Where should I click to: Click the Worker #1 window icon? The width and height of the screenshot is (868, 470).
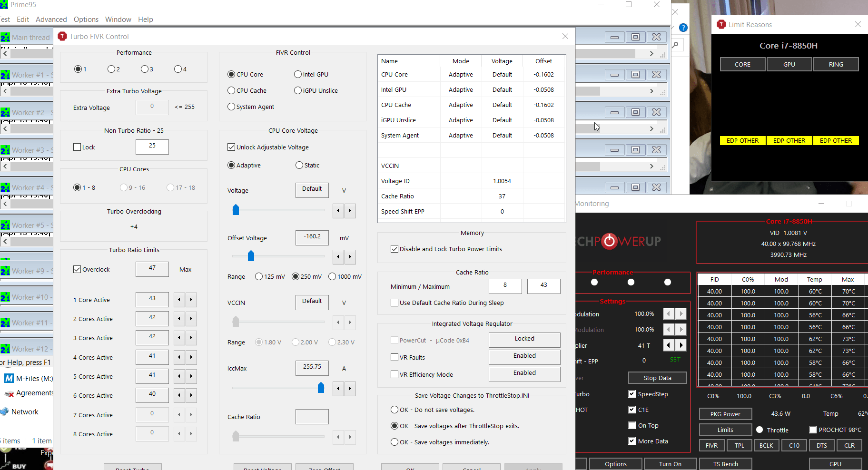point(5,75)
